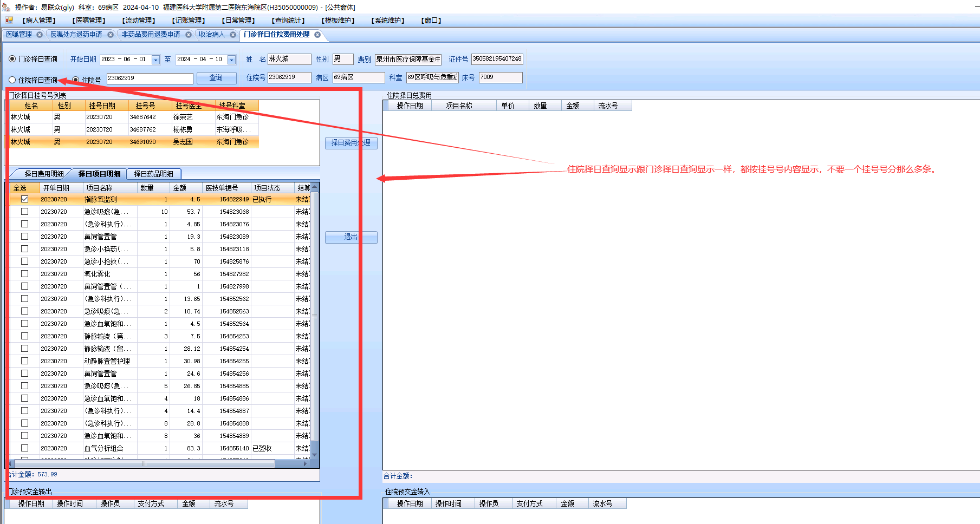
Task: Select registration row with 挂号号 34687642
Action: tap(134, 117)
